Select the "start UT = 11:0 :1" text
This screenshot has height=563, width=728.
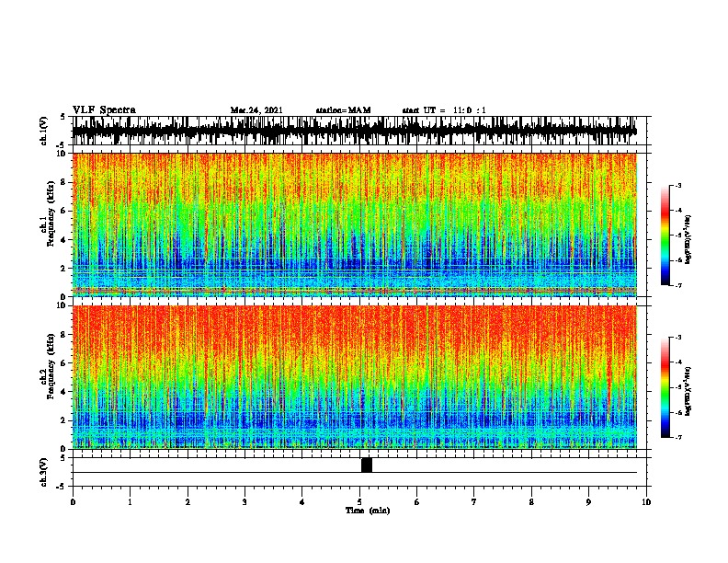[x=444, y=110]
